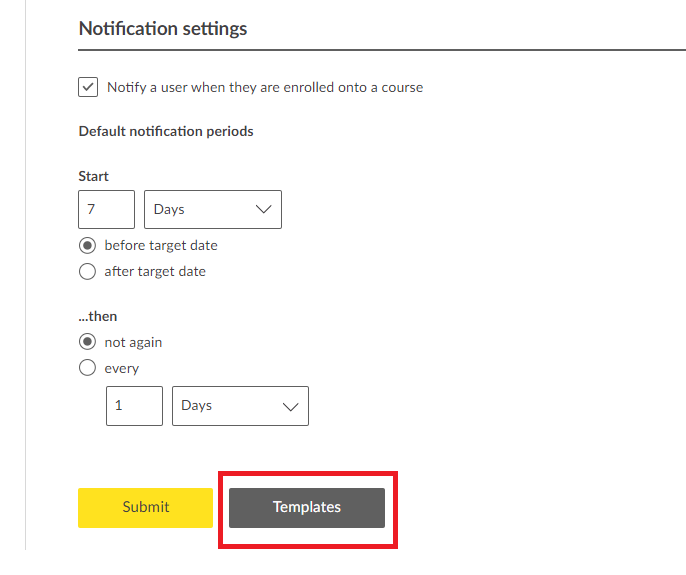Click the 'every' label text
This screenshot has height=575, width=686.
click(122, 368)
